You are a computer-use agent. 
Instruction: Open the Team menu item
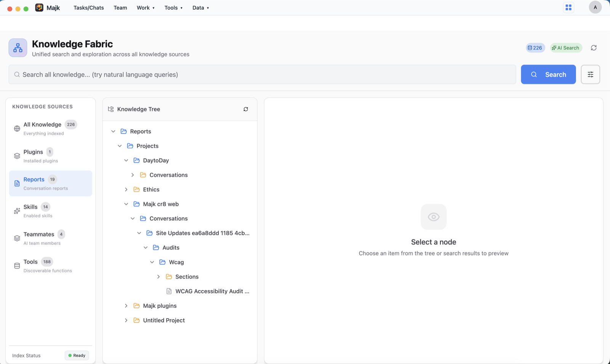pos(120,8)
